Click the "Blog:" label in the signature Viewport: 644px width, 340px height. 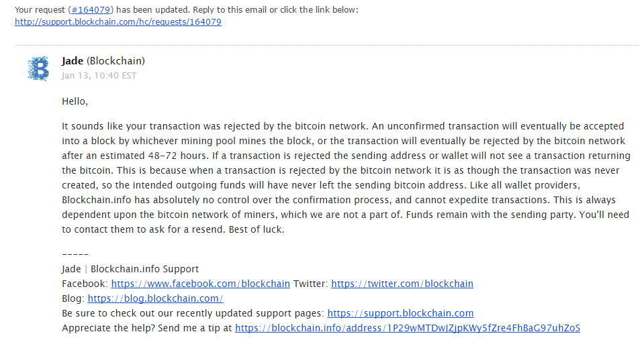point(73,298)
